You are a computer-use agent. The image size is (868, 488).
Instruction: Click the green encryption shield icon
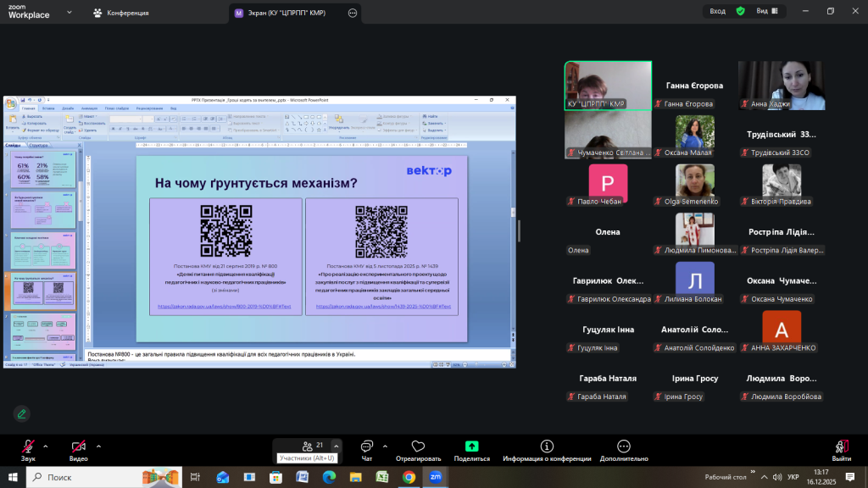point(740,11)
